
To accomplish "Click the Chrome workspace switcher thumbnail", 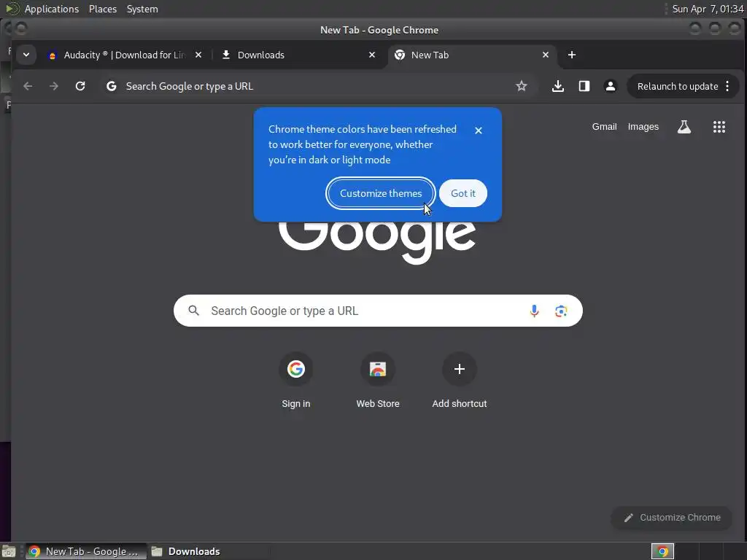I will 662,551.
